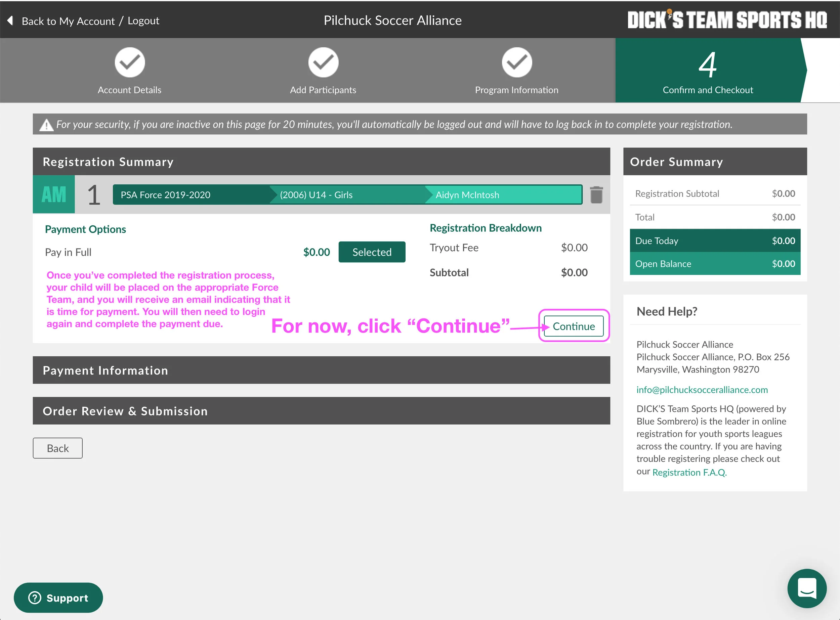Click the Due Today $0.00 row
This screenshot has height=620, width=840.
click(x=715, y=241)
